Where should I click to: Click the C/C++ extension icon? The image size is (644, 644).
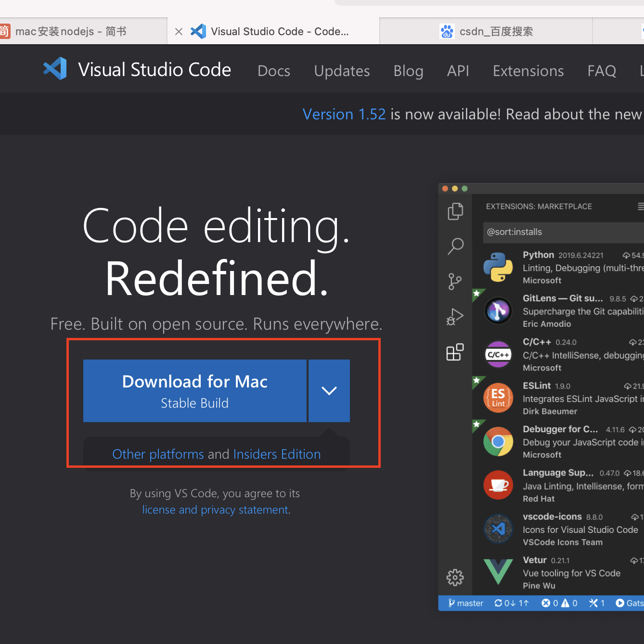pyautogui.click(x=498, y=354)
